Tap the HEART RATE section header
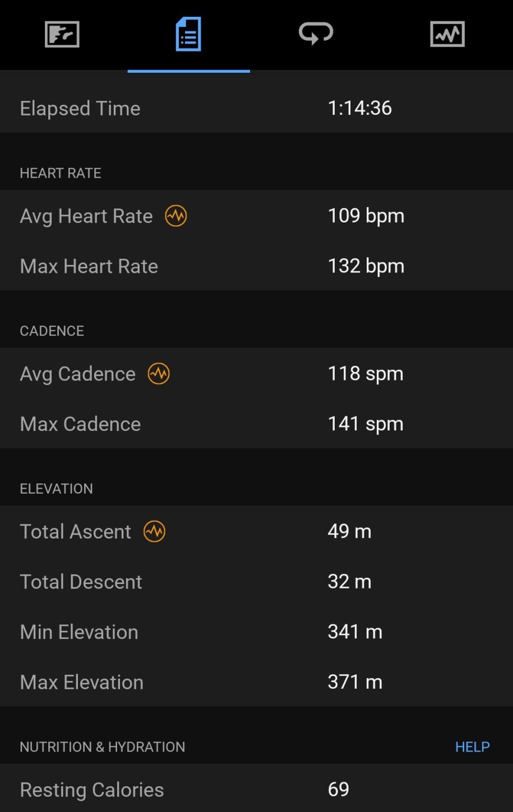Screen dimensions: 513x812 point(61,173)
